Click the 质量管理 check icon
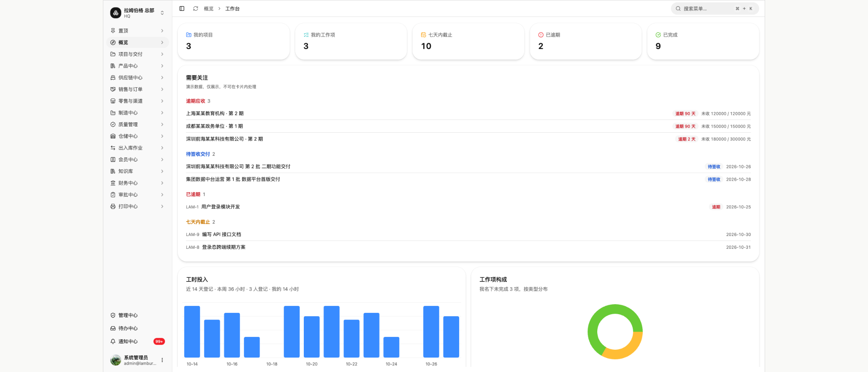This screenshot has height=372, width=868. click(x=113, y=124)
